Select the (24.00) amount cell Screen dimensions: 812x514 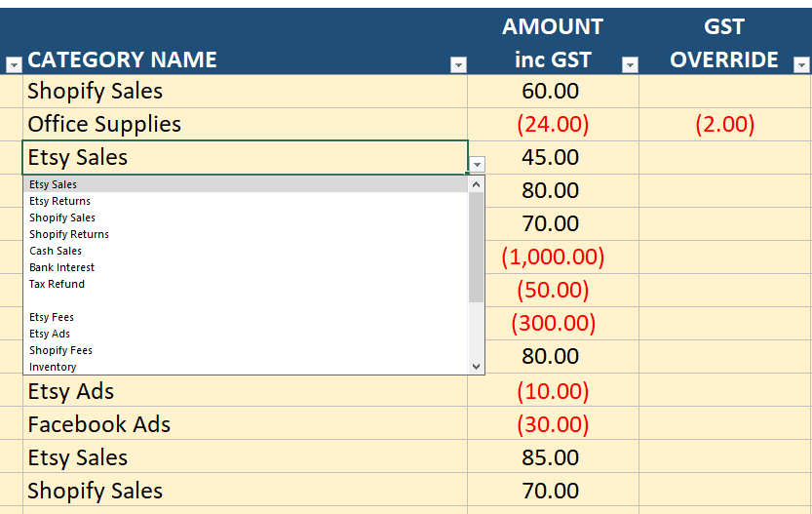coord(553,125)
